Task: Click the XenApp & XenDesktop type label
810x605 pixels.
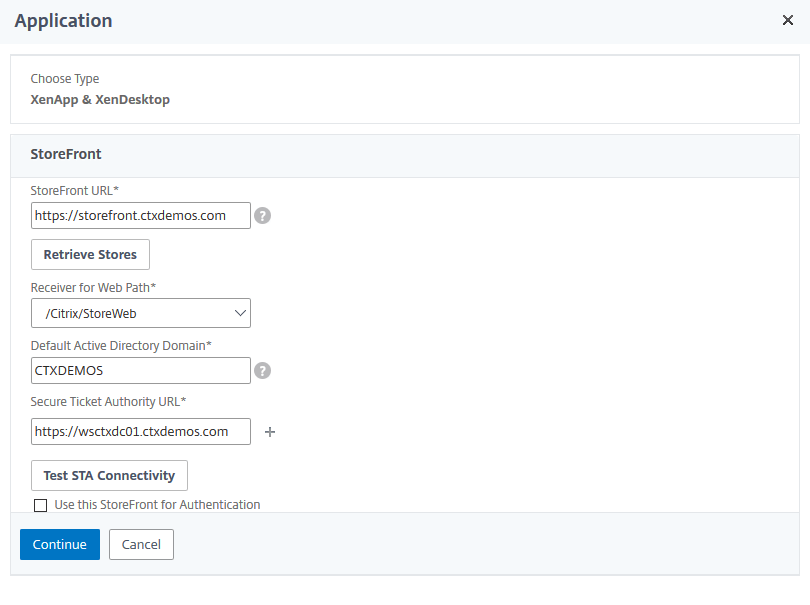Action: (x=100, y=99)
